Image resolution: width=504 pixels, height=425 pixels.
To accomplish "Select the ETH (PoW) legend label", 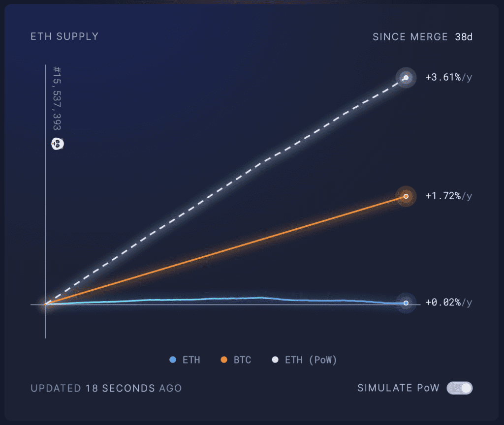I will (x=311, y=360).
